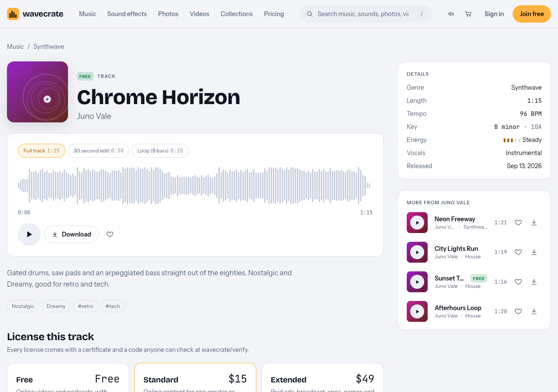Image resolution: width=558 pixels, height=392 pixels.
Task: Open Collections in the navigation
Action: tap(237, 14)
